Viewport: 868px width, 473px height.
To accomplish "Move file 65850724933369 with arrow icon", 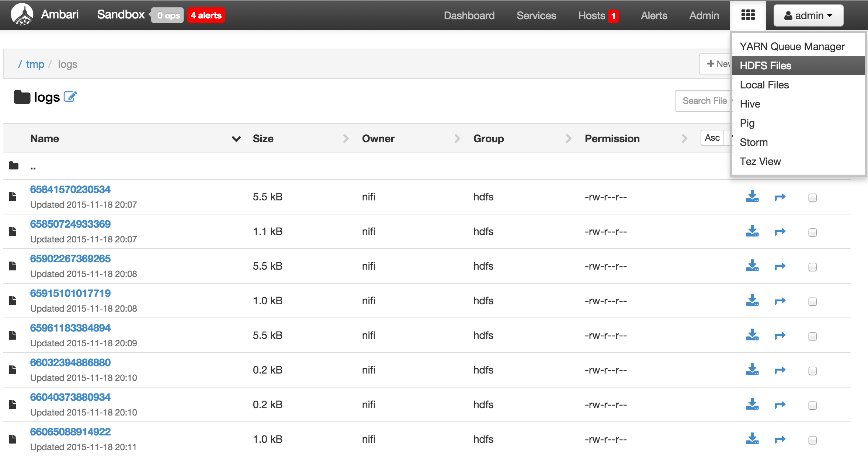I will click(780, 232).
